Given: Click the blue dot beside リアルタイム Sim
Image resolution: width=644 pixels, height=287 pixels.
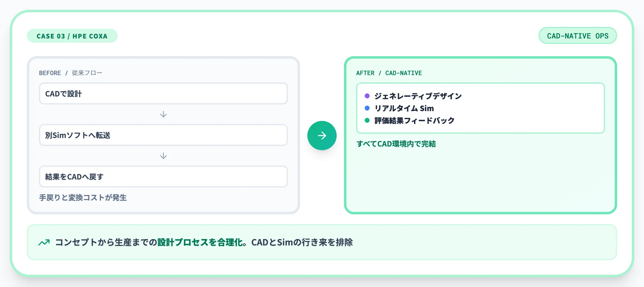Looking at the screenshot, I should click(367, 108).
